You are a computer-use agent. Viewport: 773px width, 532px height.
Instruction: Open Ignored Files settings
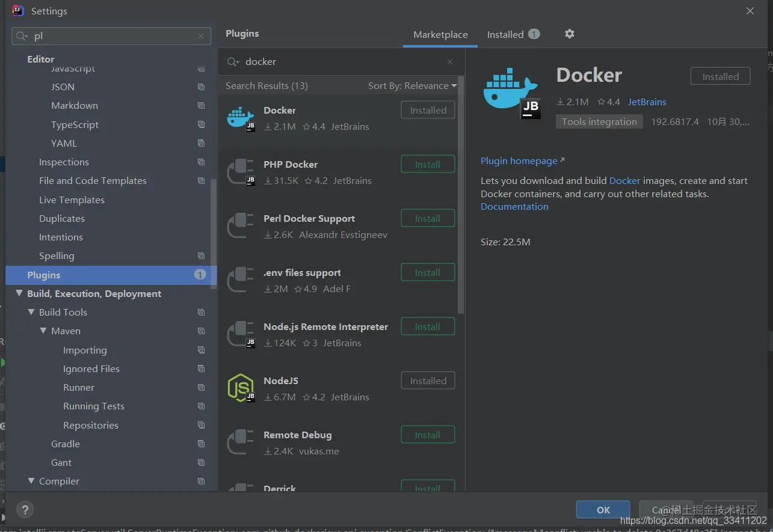[91, 369]
